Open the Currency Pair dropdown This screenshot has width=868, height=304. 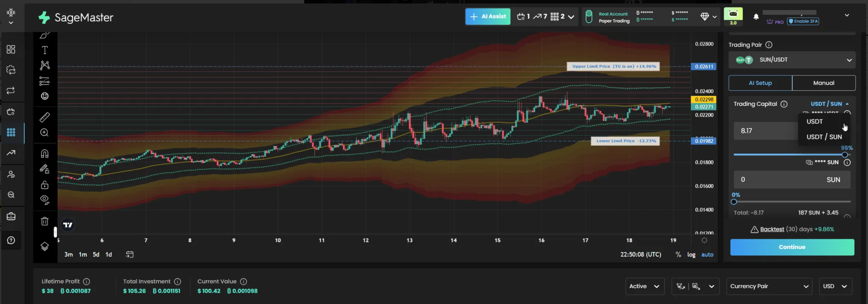[769, 286]
